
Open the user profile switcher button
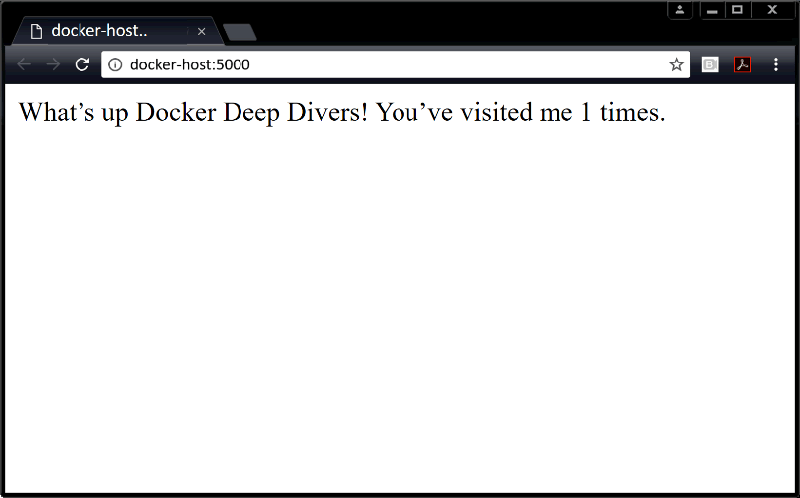point(680,10)
